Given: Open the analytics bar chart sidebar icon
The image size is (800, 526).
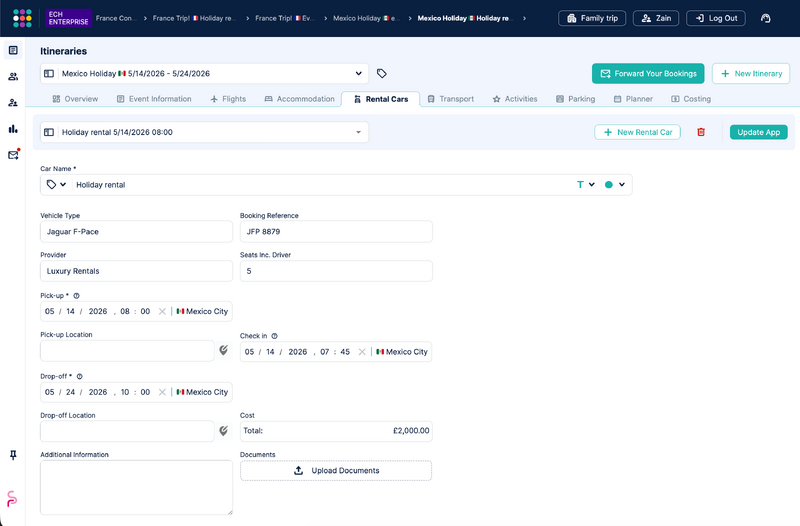Looking at the screenshot, I should (x=13, y=129).
